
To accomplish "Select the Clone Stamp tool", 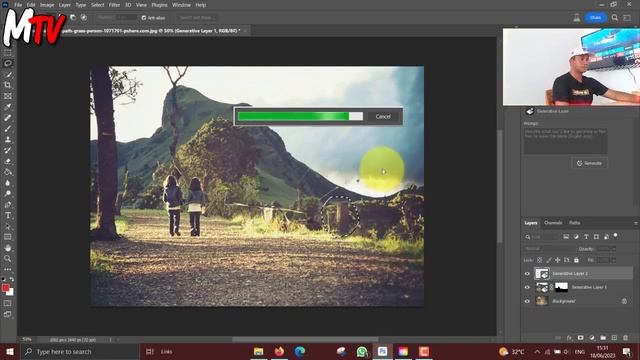I will 8,139.
